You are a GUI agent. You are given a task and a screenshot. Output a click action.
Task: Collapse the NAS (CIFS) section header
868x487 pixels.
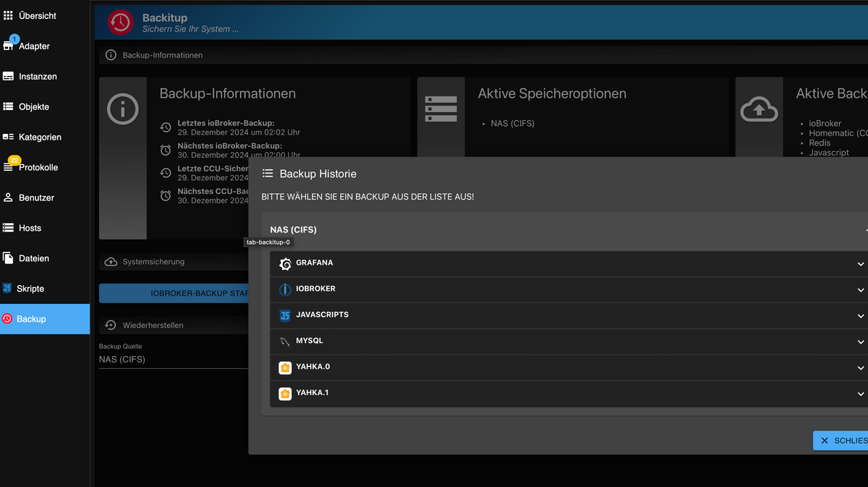tap(565, 229)
